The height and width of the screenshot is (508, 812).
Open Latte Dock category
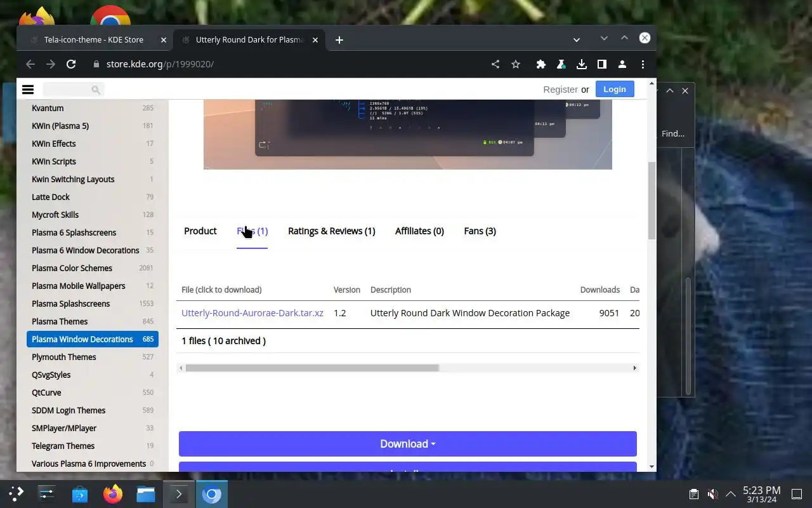click(51, 197)
